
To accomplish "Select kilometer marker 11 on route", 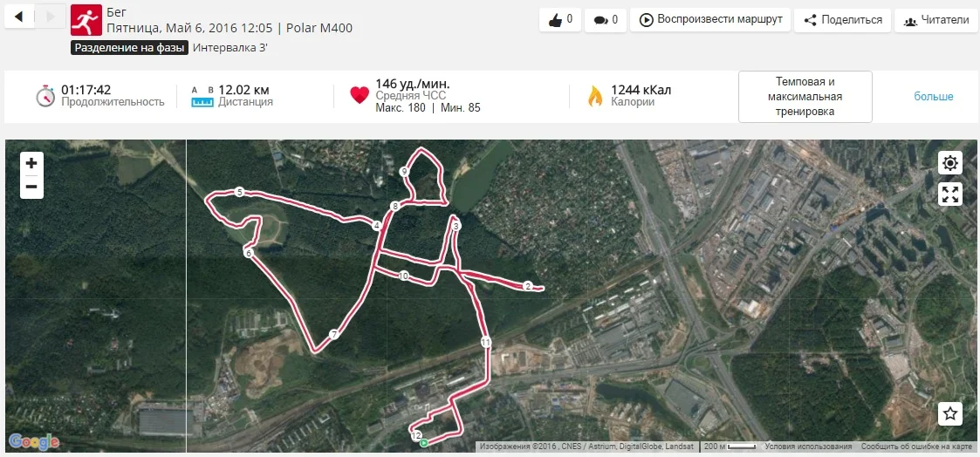I will (x=486, y=342).
